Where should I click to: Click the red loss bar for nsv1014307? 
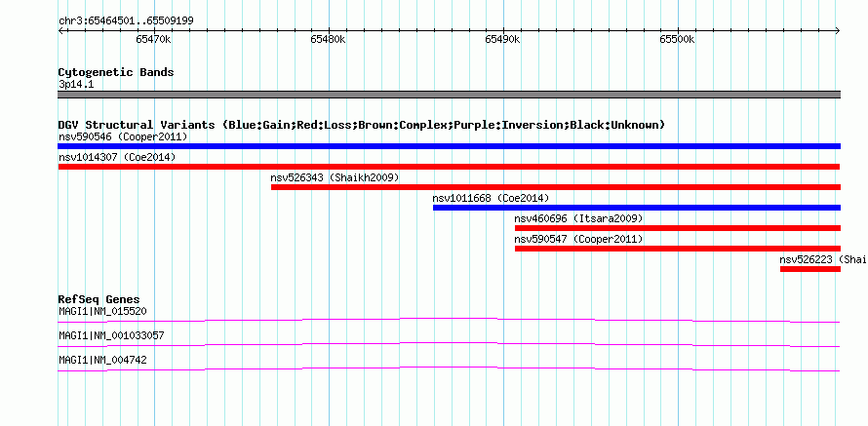coord(449,167)
